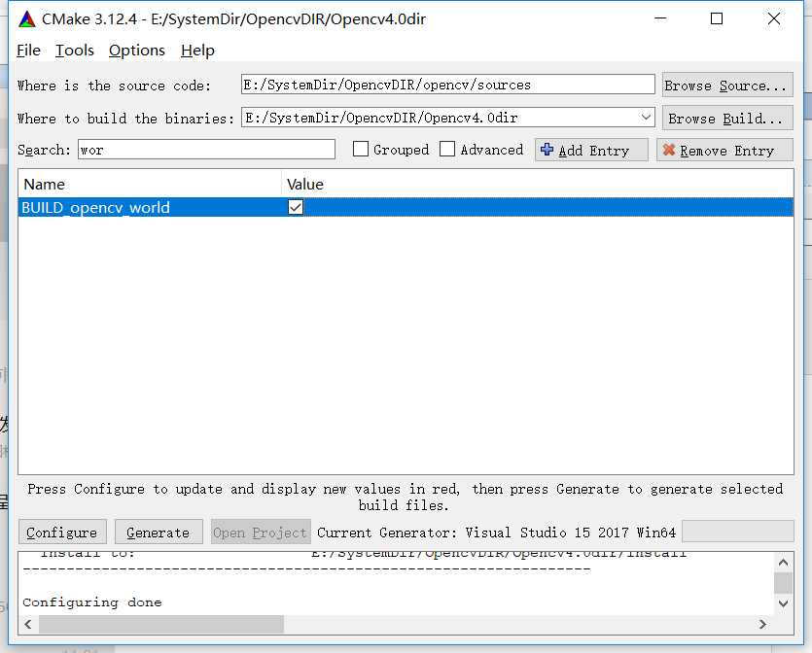Minimize the CMake window

pos(660,18)
